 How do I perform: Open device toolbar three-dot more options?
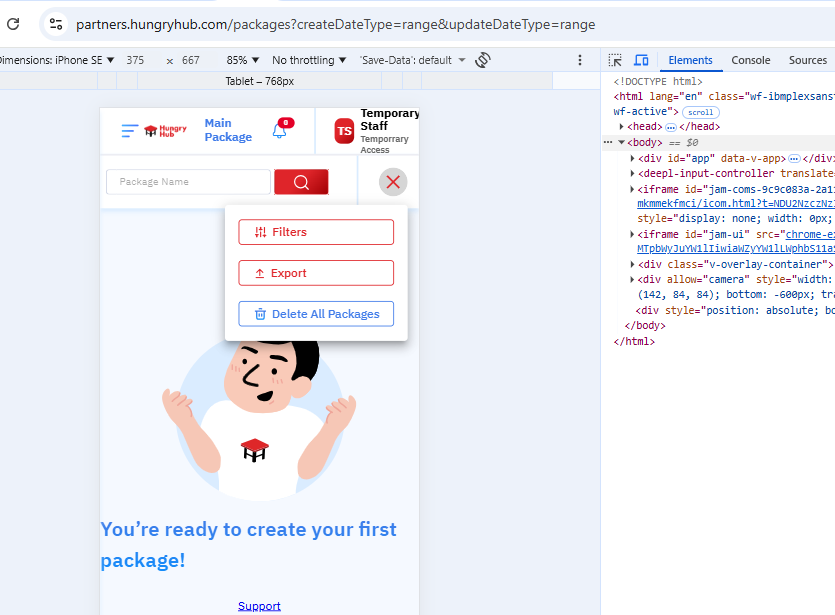pos(580,60)
